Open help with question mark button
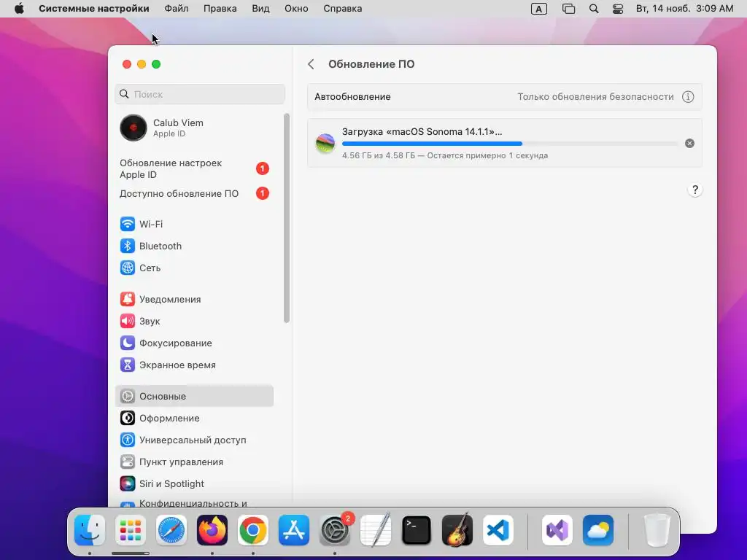The width and height of the screenshot is (747, 560). [x=695, y=190]
